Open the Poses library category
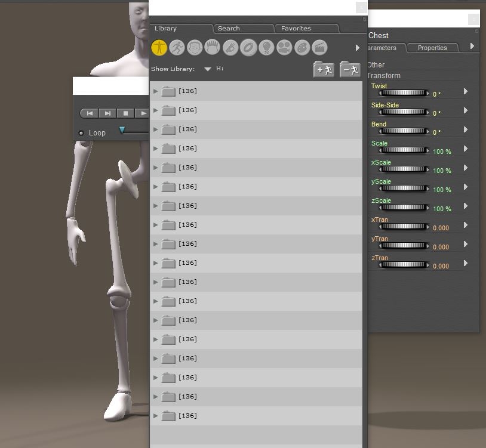This screenshot has height=448, width=486. click(x=177, y=47)
